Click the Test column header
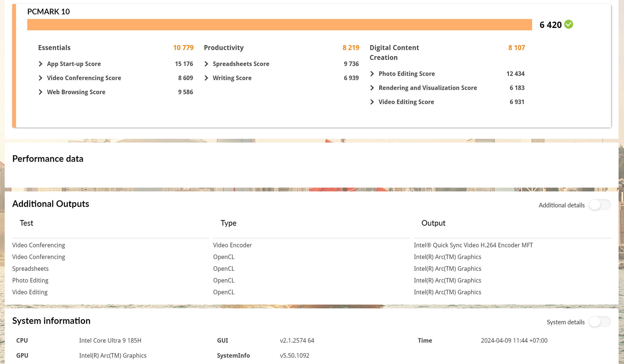Image resolution: width=624 pixels, height=364 pixels. point(27,223)
